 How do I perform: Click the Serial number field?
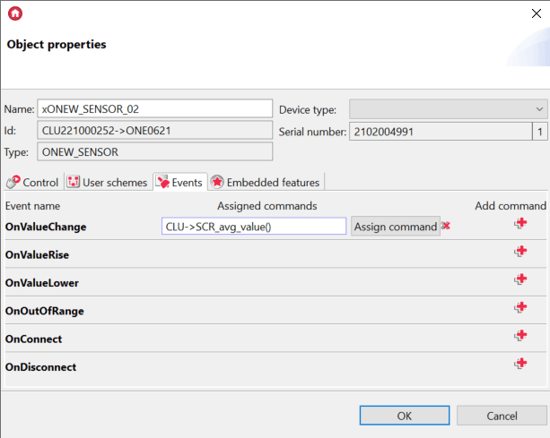click(x=441, y=132)
